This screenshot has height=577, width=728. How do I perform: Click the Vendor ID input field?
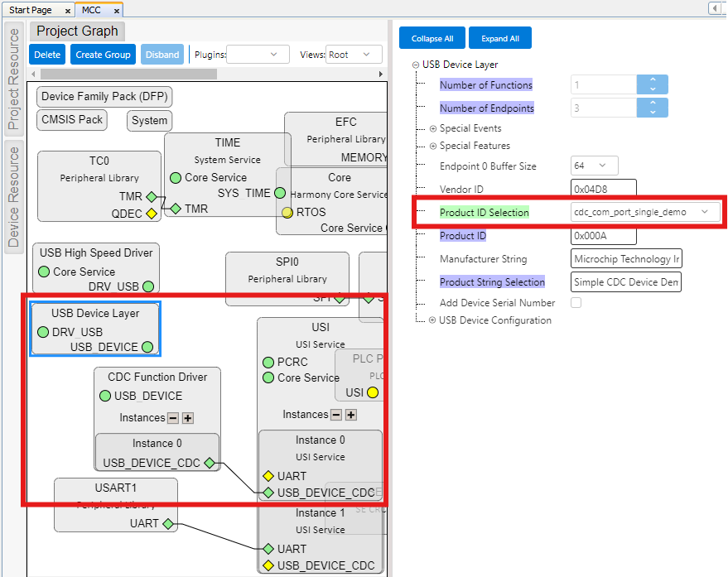(604, 190)
